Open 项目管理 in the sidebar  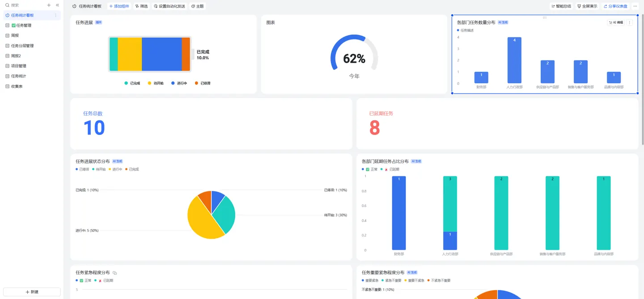[31, 66]
